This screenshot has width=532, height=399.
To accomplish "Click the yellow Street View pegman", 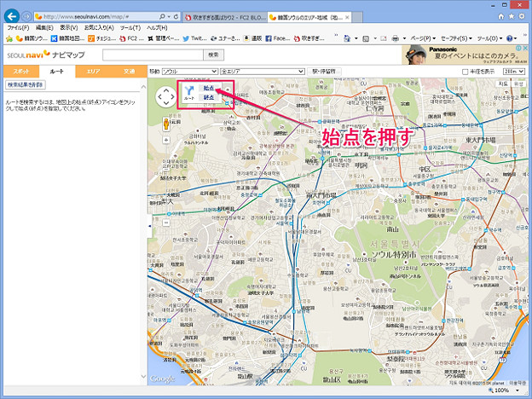I will click(166, 124).
